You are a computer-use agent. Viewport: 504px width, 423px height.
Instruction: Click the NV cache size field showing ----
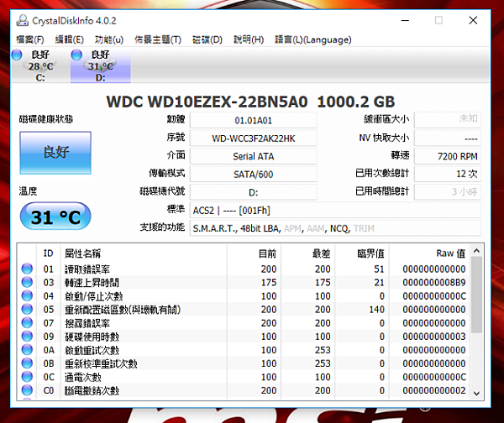tap(448, 138)
